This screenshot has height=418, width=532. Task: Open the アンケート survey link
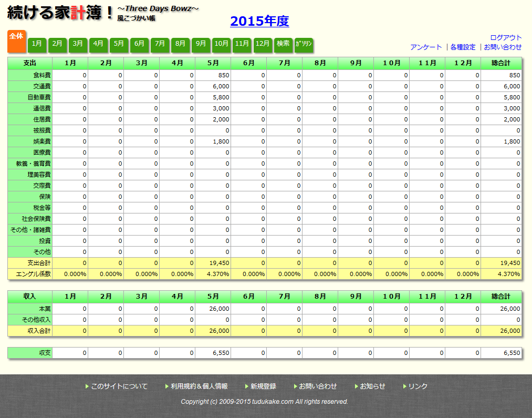pos(426,47)
